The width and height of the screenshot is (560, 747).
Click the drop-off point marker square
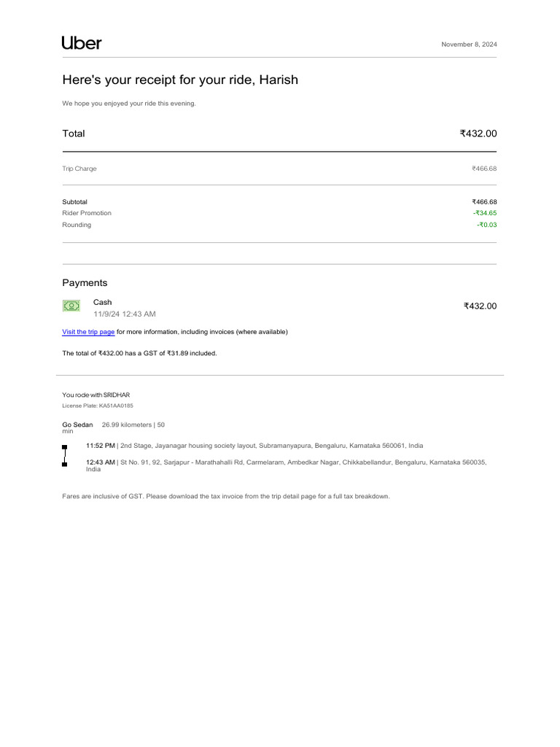point(65,464)
